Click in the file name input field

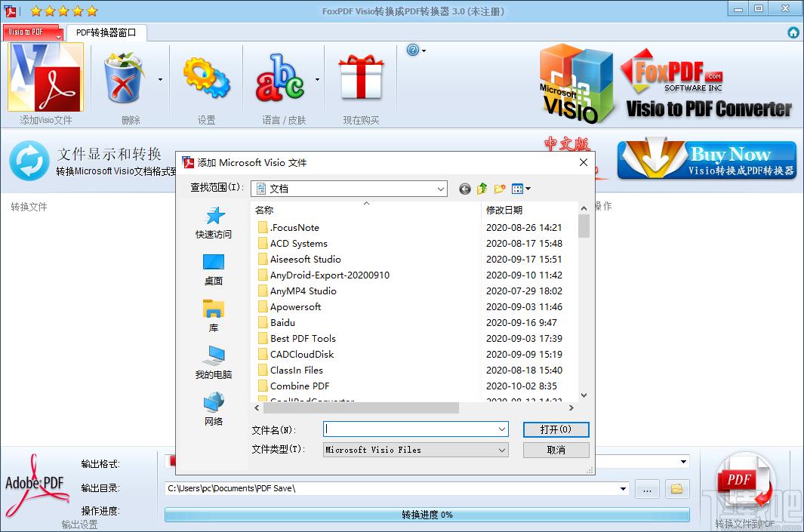[410, 429]
